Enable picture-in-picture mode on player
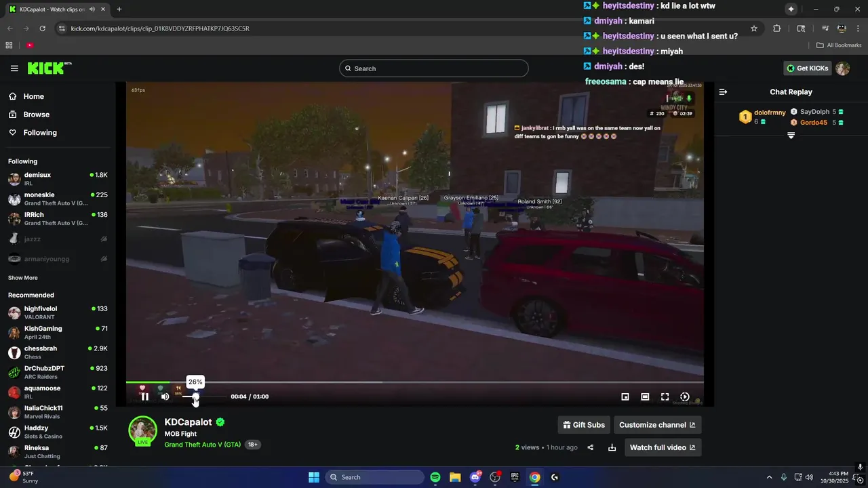The height and width of the screenshot is (488, 868). pos(625,396)
